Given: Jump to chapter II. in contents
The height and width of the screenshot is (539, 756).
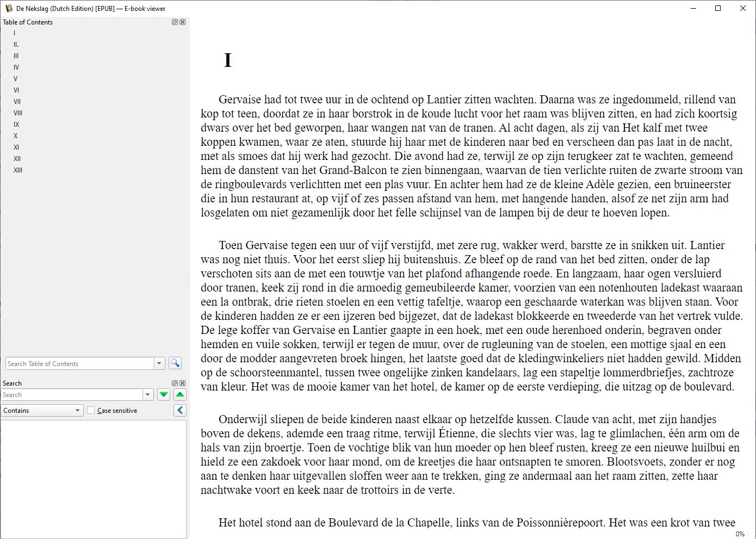Looking at the screenshot, I should coord(16,45).
